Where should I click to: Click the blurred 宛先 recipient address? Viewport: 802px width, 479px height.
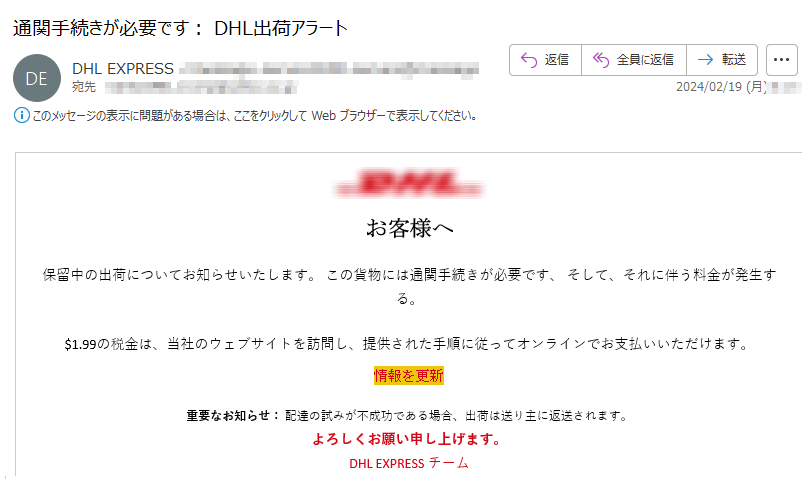coord(201,88)
